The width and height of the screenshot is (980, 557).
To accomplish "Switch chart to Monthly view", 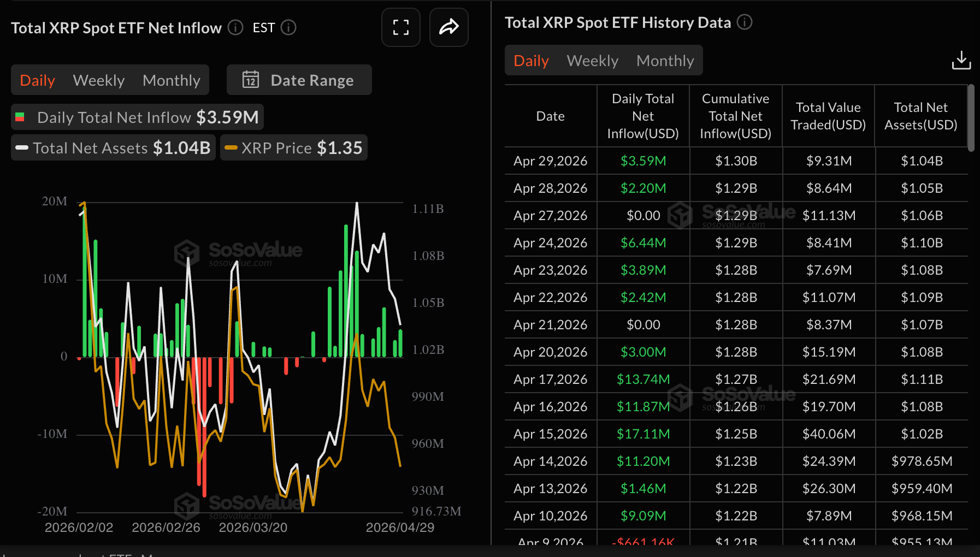I will click(x=172, y=80).
